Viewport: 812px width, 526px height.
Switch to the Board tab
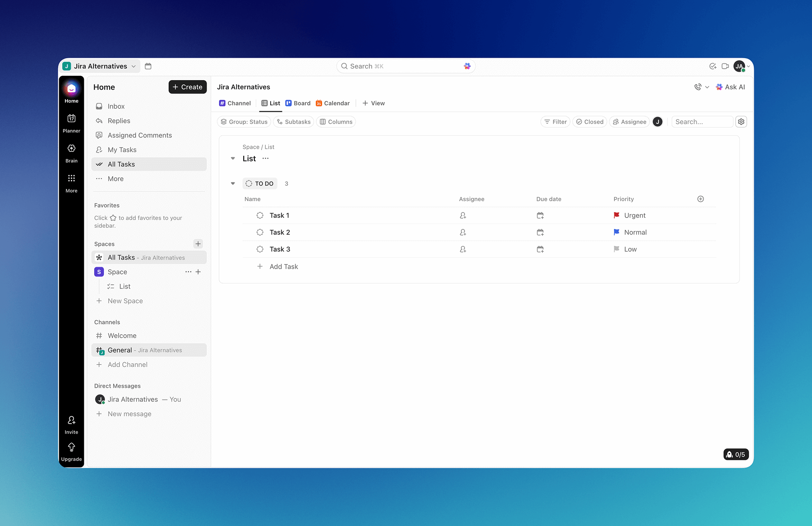point(298,103)
